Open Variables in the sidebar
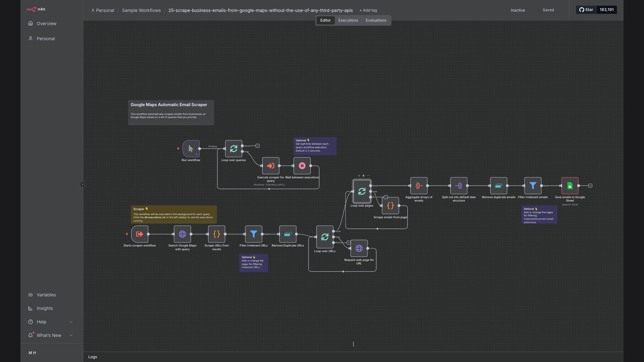Image resolution: width=644 pixels, height=362 pixels. (46, 295)
